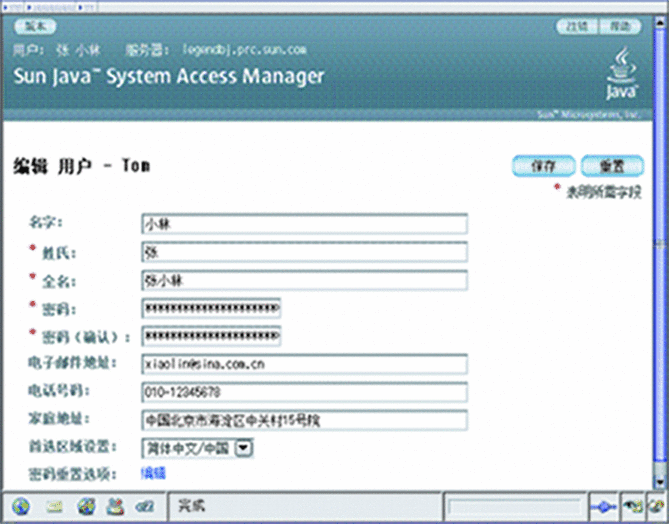669x524 pixels.
Task: Click into the 姓氏 last name field
Action: pos(304,252)
